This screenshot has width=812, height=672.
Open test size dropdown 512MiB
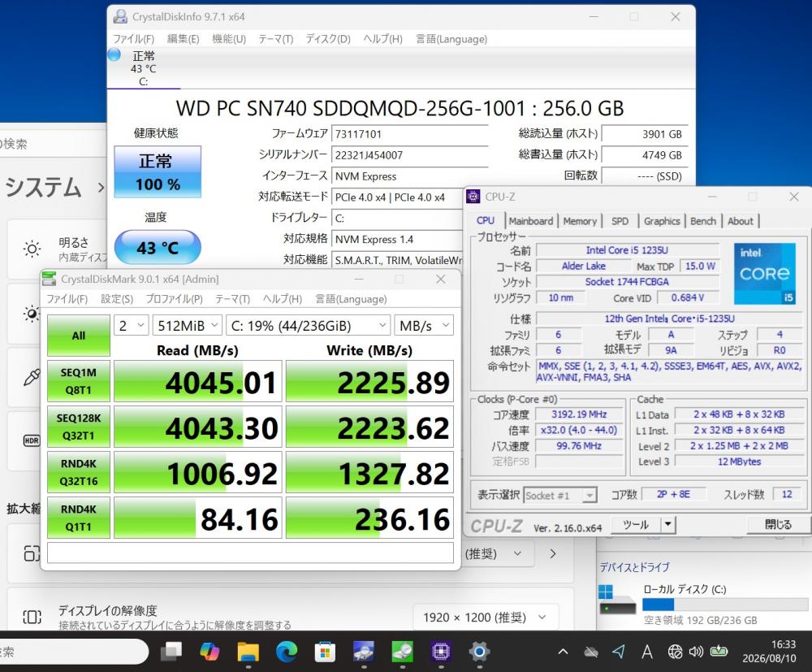click(188, 326)
